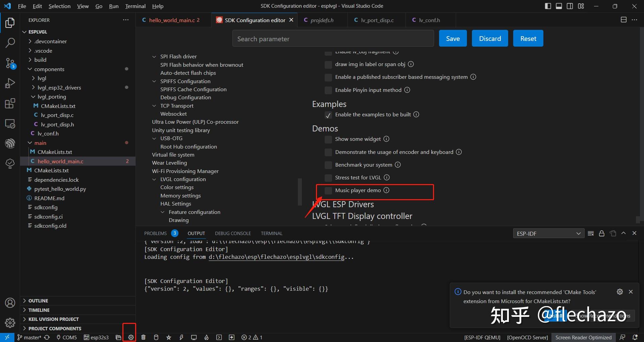Click the Save button
The height and width of the screenshot is (342, 644).
(x=453, y=39)
